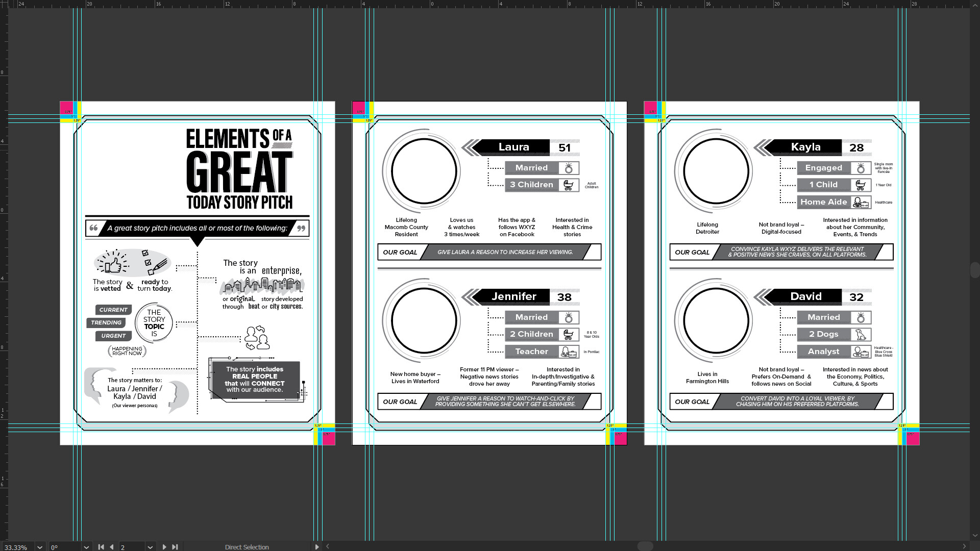Expand the artboard navigation dropdown
Image resolution: width=980 pixels, height=551 pixels.
(x=150, y=547)
